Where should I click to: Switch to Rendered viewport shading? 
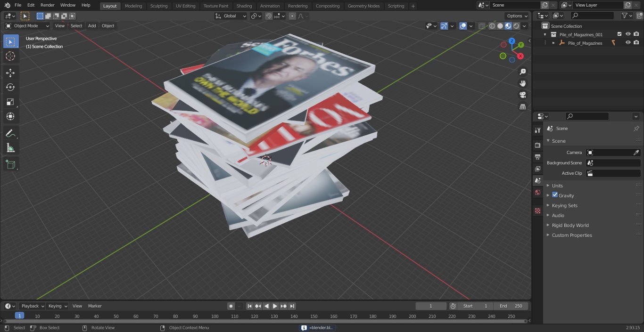(516, 26)
